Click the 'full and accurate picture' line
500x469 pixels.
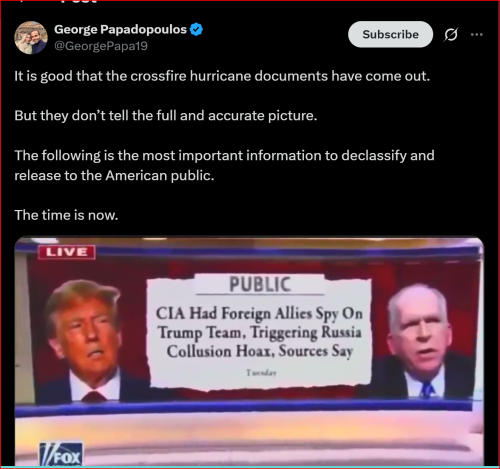point(166,116)
